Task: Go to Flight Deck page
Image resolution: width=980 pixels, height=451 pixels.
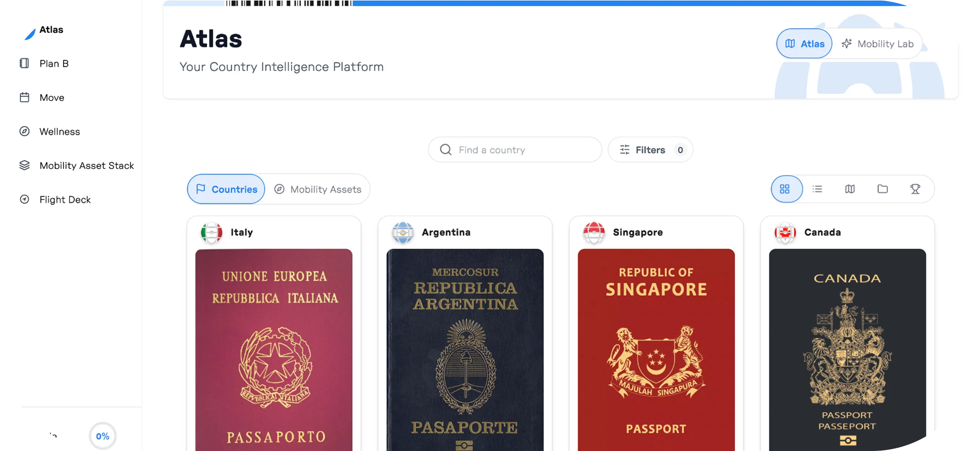Action: 65,199
